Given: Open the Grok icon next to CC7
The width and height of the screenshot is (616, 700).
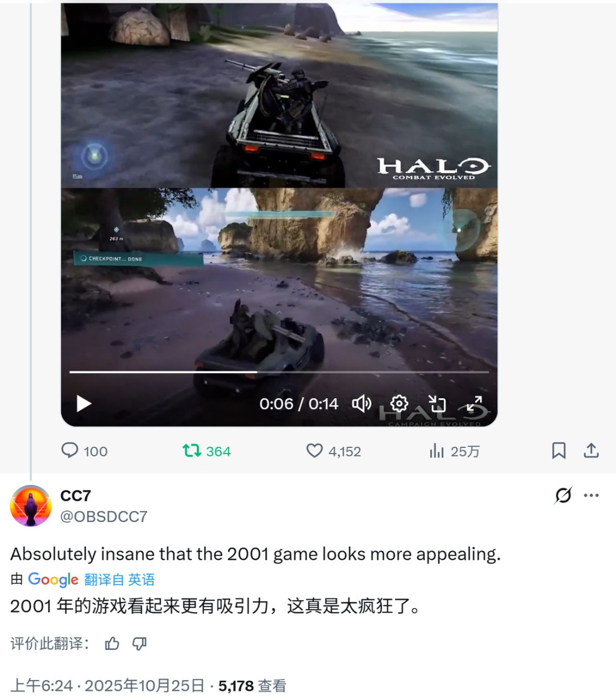Looking at the screenshot, I should [563, 495].
